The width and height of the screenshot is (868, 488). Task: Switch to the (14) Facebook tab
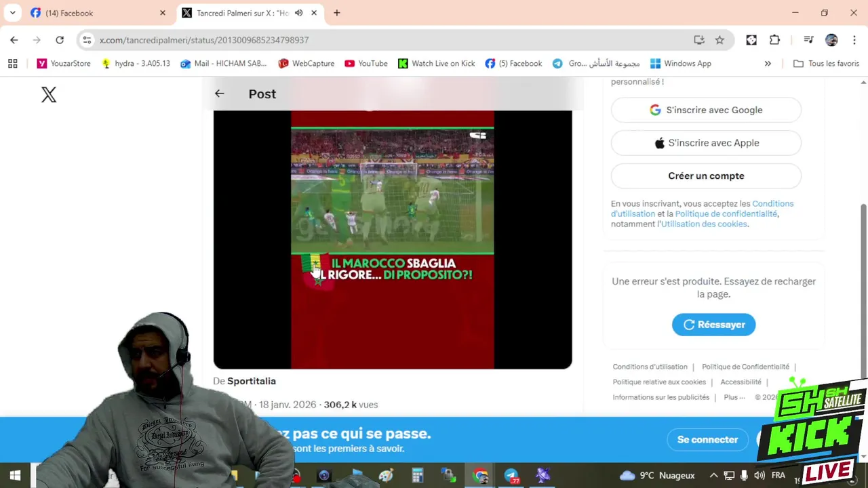98,13
